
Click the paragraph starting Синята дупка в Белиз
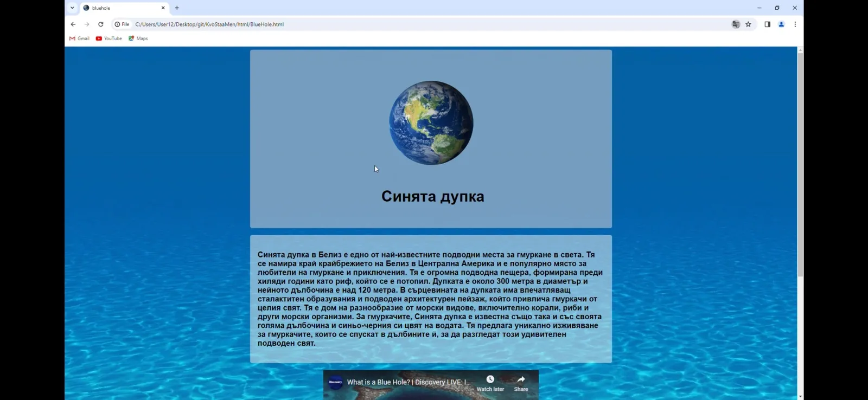pos(430,299)
